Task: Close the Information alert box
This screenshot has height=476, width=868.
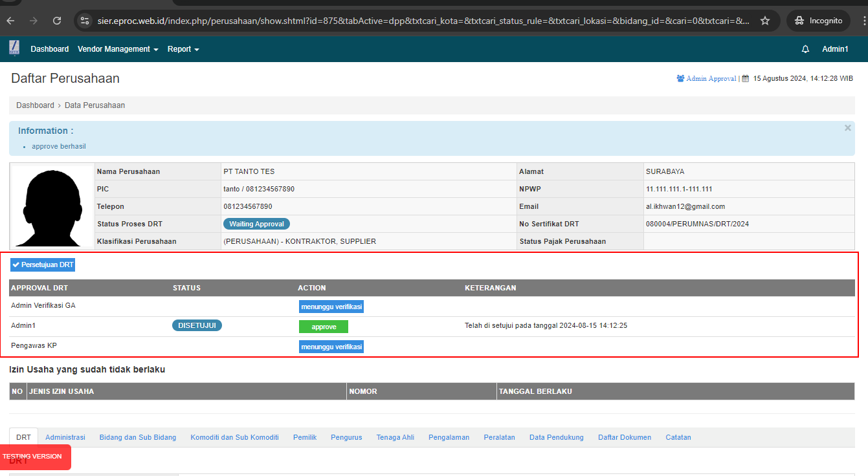Action: click(847, 128)
